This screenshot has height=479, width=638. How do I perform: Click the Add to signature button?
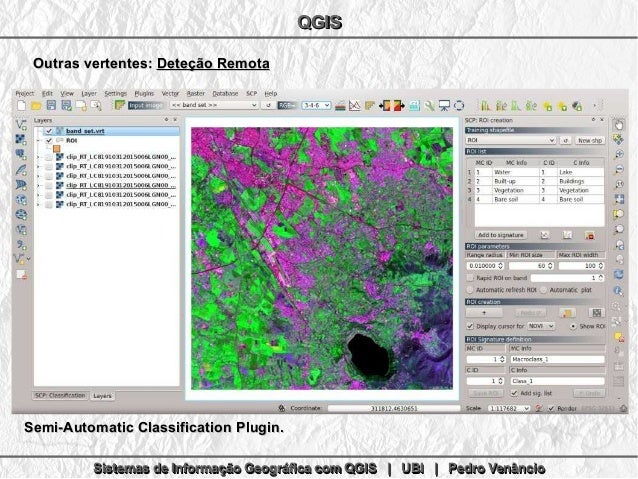coord(500,235)
